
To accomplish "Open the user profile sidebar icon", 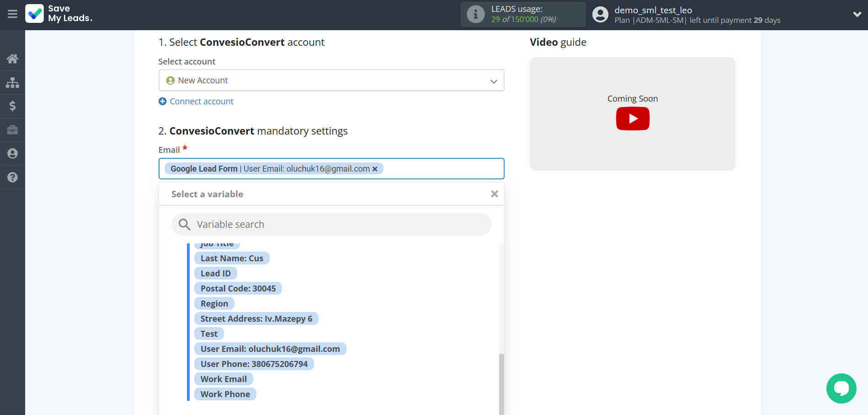I will coord(12,154).
